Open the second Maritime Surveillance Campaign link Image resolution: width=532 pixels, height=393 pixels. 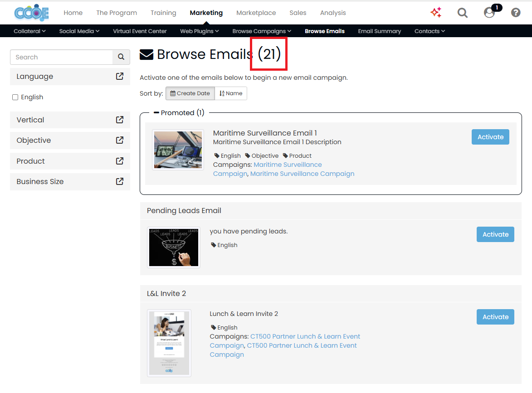click(303, 174)
